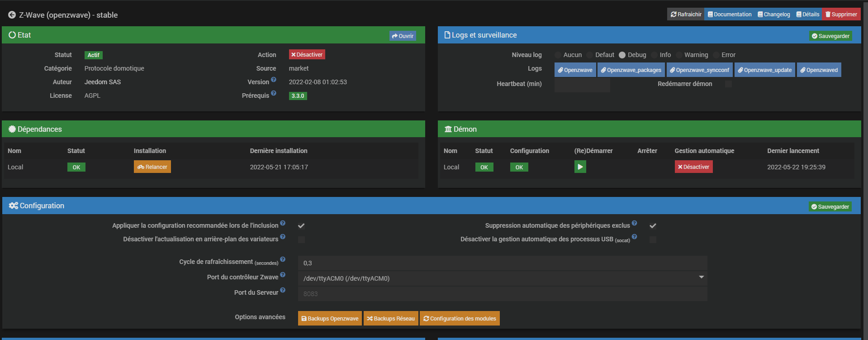Uncheck Appliquer la configuration recommandée checkbox
Screen dimensions: 868x340
tap(301, 226)
